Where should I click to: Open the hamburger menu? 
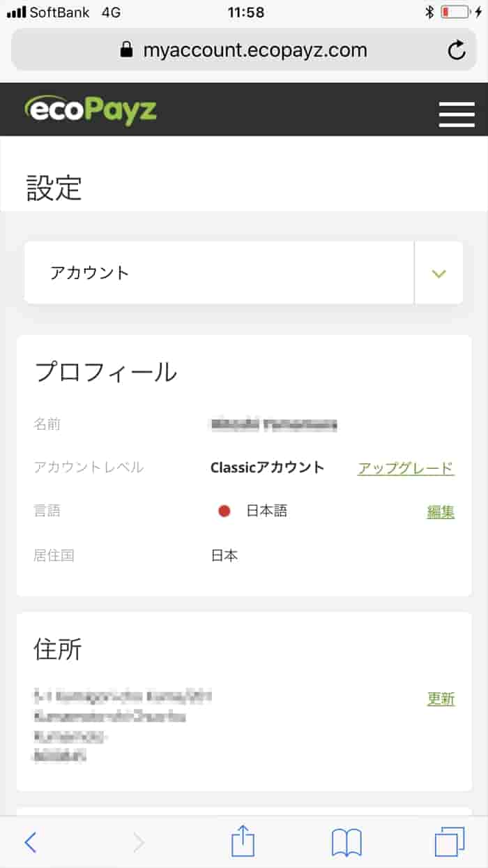(x=457, y=114)
